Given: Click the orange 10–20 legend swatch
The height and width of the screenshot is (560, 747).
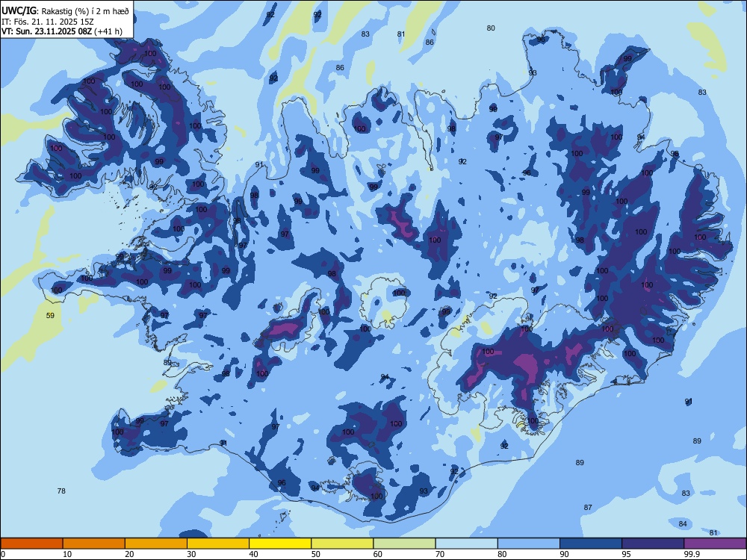Looking at the screenshot, I should [x=94, y=544].
